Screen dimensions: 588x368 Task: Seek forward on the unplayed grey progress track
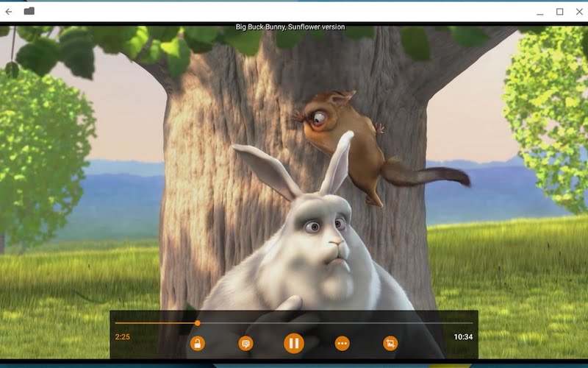[x=331, y=322]
